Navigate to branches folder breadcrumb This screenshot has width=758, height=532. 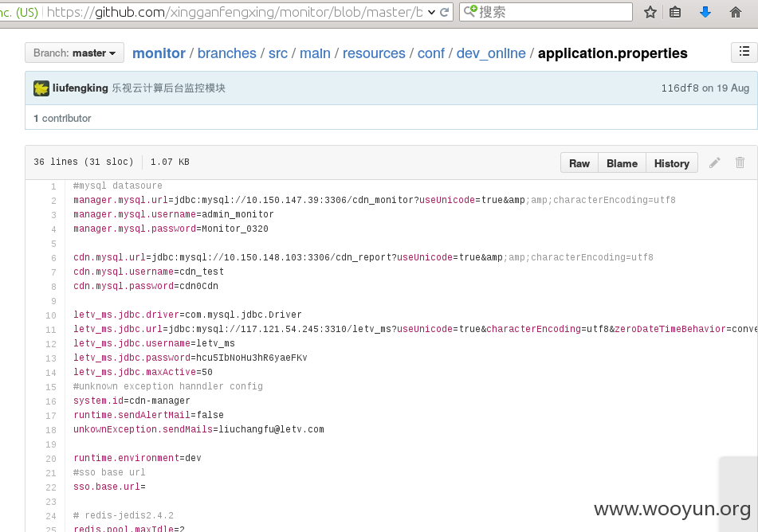[x=226, y=53]
